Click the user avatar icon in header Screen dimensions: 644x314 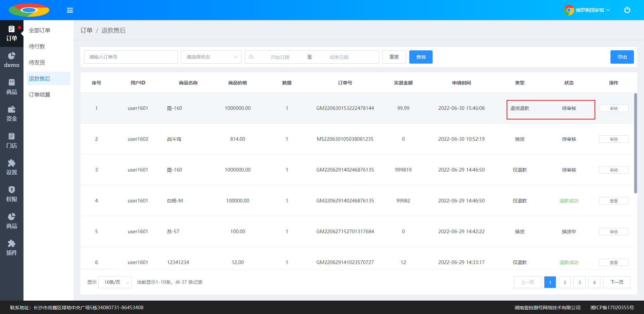coord(569,10)
